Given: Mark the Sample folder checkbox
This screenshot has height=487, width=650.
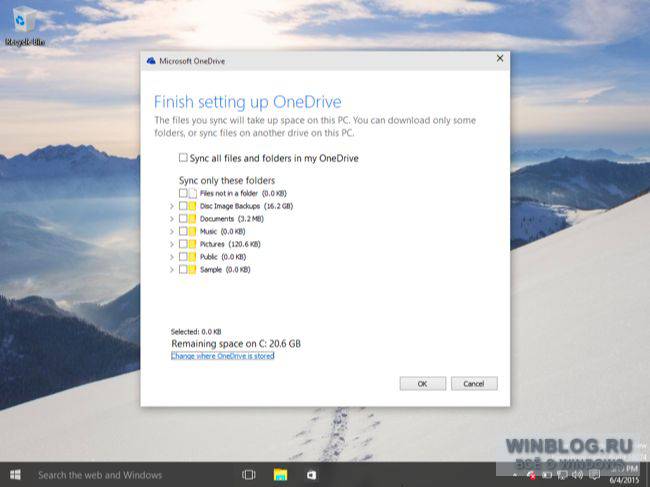Looking at the screenshot, I should tap(183, 269).
